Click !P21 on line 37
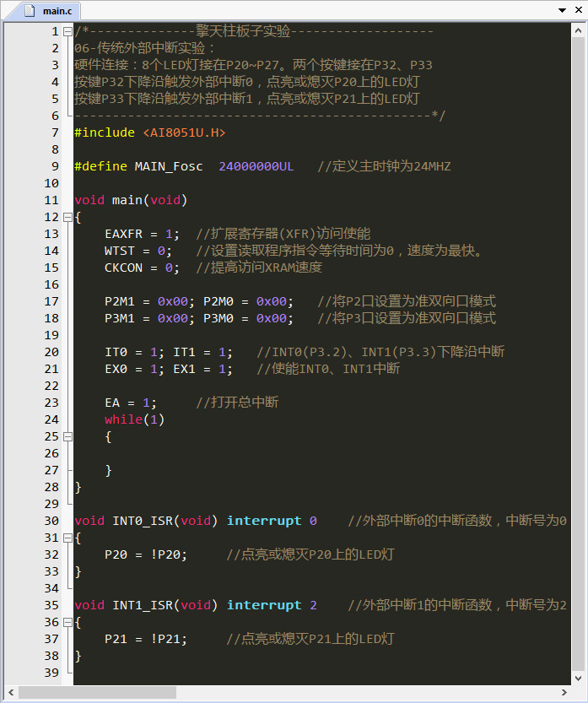The height and width of the screenshot is (703, 588). pyautogui.click(x=165, y=640)
